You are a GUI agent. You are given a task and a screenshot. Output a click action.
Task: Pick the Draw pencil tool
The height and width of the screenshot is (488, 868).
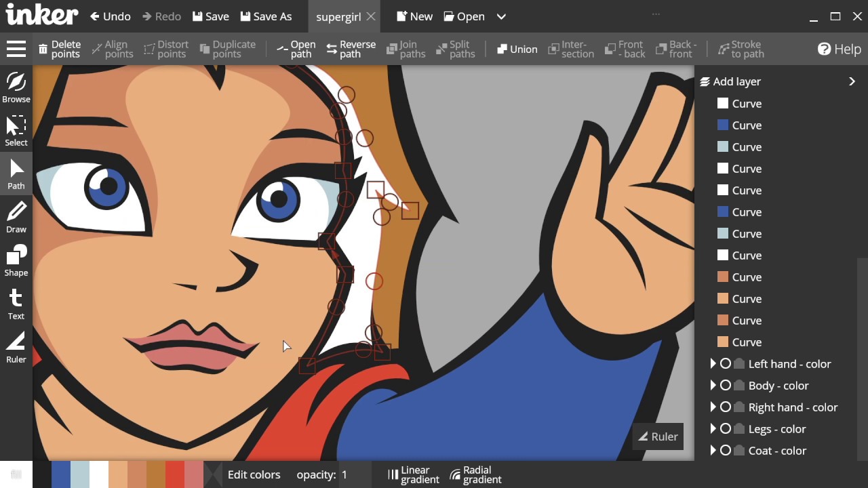[x=16, y=218]
